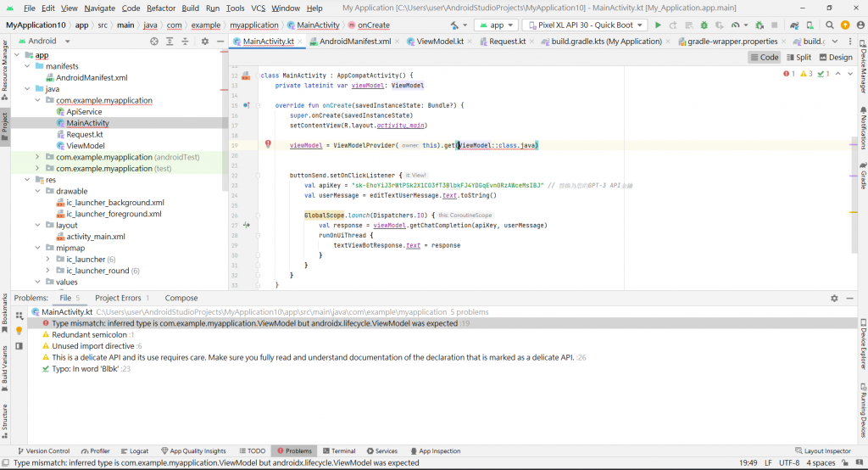
Task: Toggle the Notifications right side tab
Action: click(863, 128)
